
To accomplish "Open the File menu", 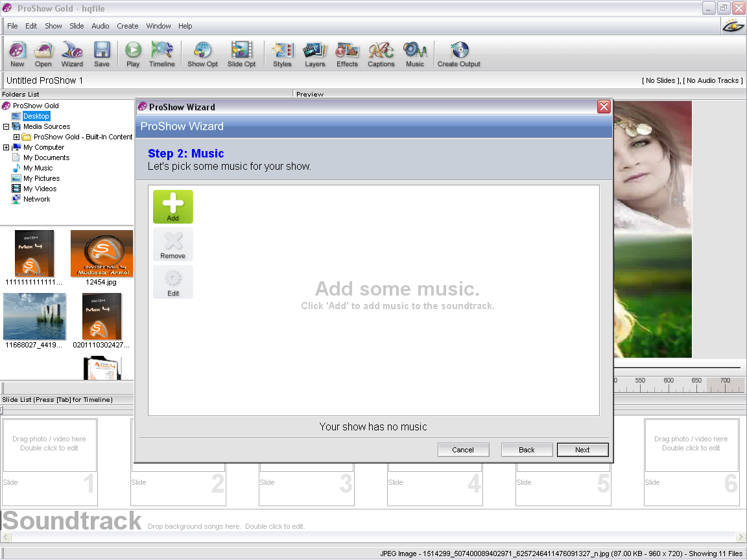I will tap(12, 26).
